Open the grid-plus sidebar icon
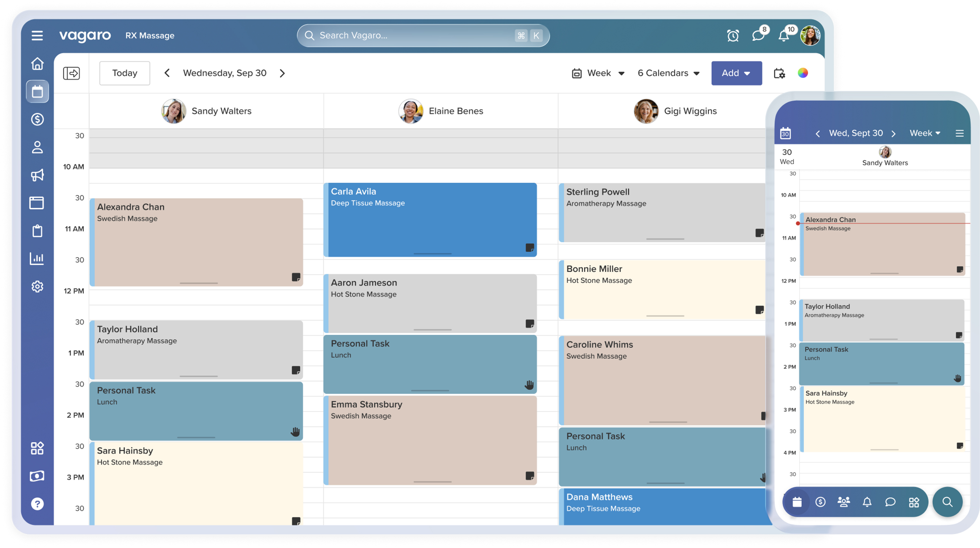This screenshot has width=980, height=548. pyautogui.click(x=37, y=448)
